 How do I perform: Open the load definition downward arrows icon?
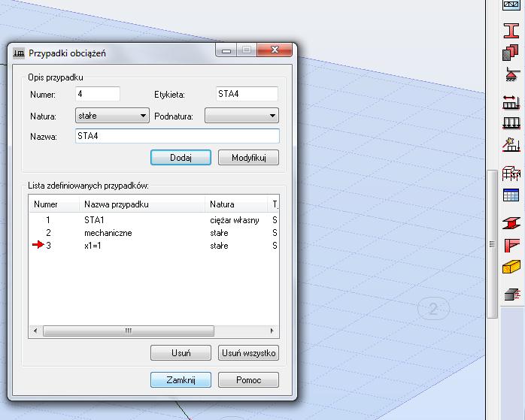click(511, 122)
